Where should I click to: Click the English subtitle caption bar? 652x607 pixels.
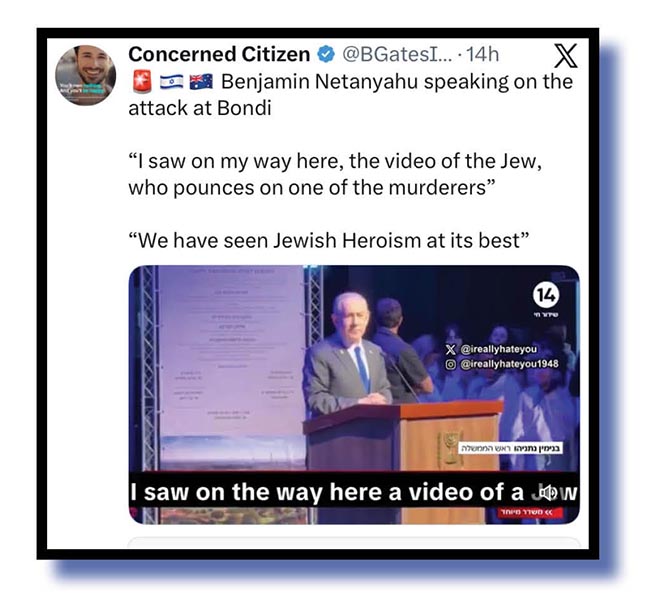354,492
